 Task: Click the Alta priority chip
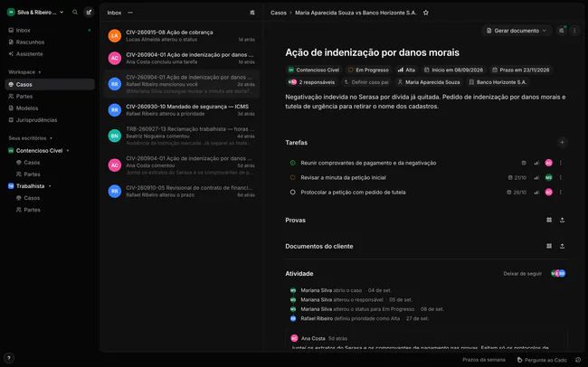406,71
